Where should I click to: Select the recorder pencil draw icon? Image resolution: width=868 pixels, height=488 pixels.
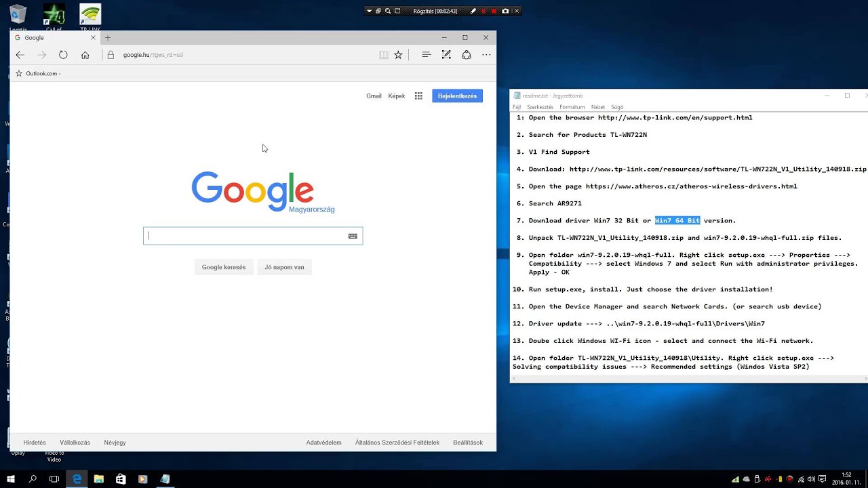point(473,11)
